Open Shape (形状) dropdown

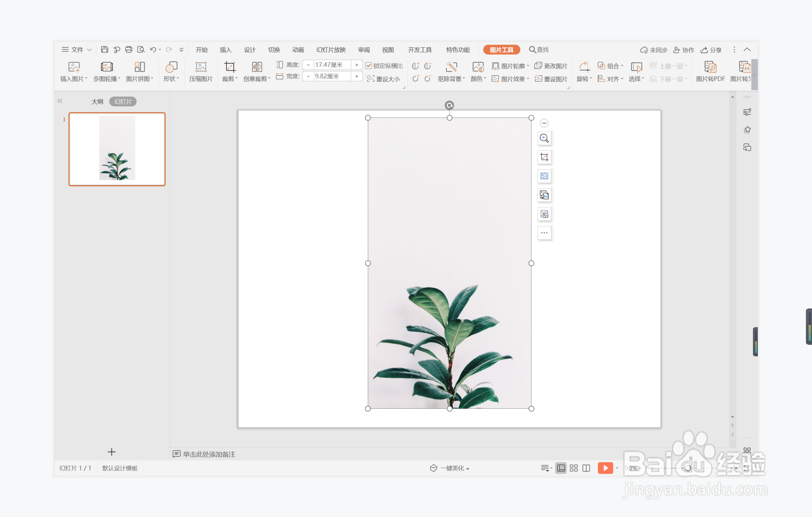pyautogui.click(x=171, y=79)
